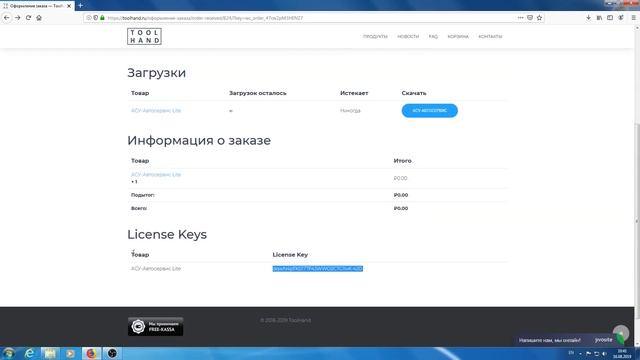The width and height of the screenshot is (640, 360).
Task: Click the green padlock in the address bar
Action: 102,18
